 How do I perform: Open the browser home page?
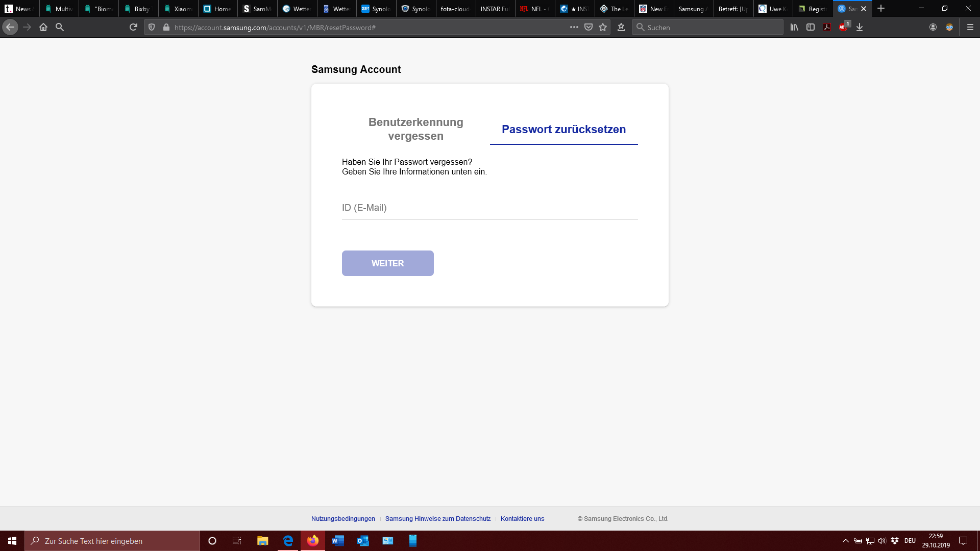click(x=43, y=27)
